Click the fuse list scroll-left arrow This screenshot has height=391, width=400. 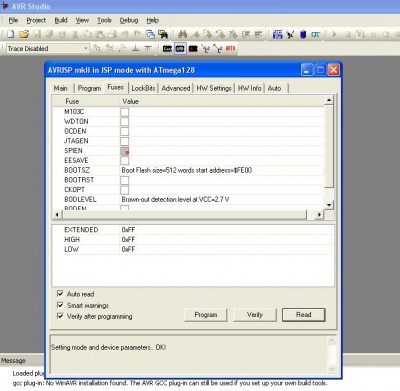click(57, 215)
